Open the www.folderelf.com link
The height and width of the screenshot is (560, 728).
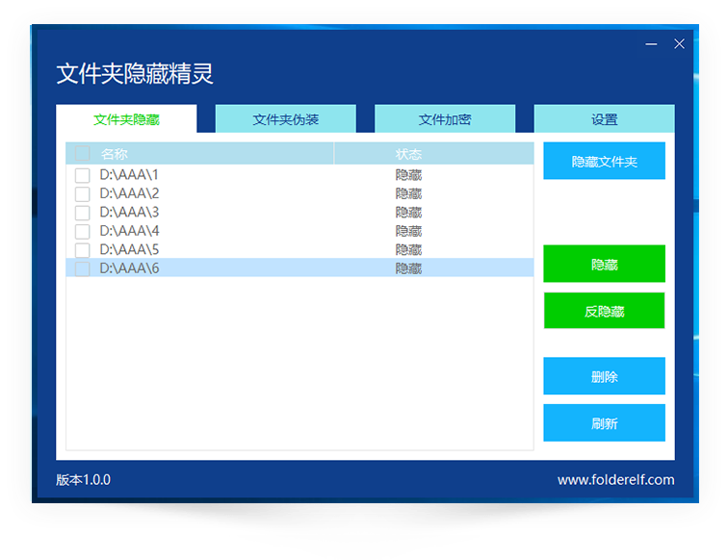coord(615,480)
